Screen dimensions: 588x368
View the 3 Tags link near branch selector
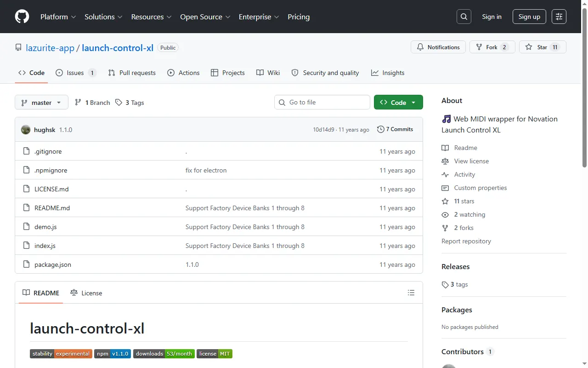130,103
